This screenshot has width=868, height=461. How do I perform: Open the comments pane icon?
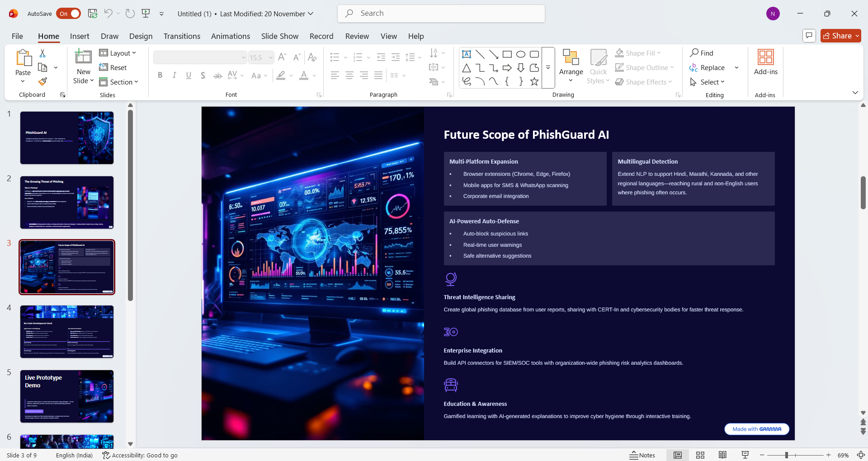pyautogui.click(x=809, y=36)
